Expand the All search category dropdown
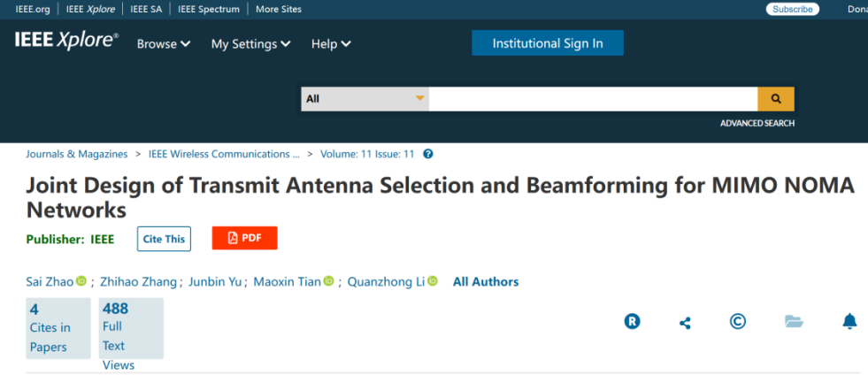The image size is (868, 375). [365, 99]
